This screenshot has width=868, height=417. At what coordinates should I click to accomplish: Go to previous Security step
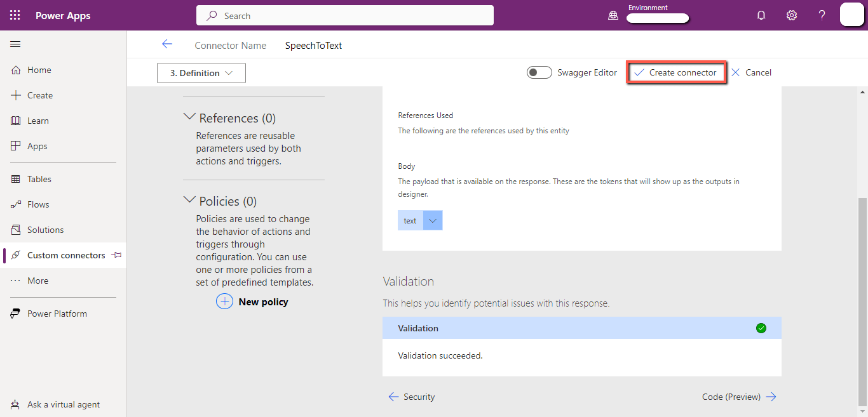(x=412, y=397)
